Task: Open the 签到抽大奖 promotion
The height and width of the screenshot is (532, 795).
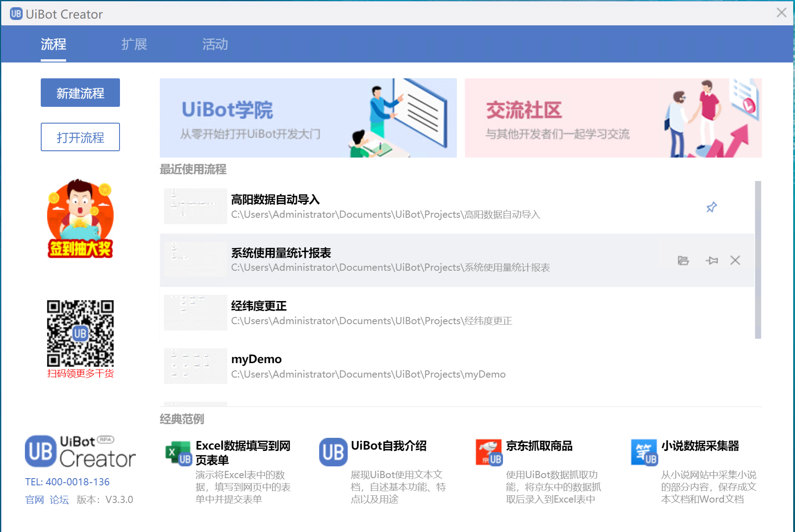Action: click(80, 219)
